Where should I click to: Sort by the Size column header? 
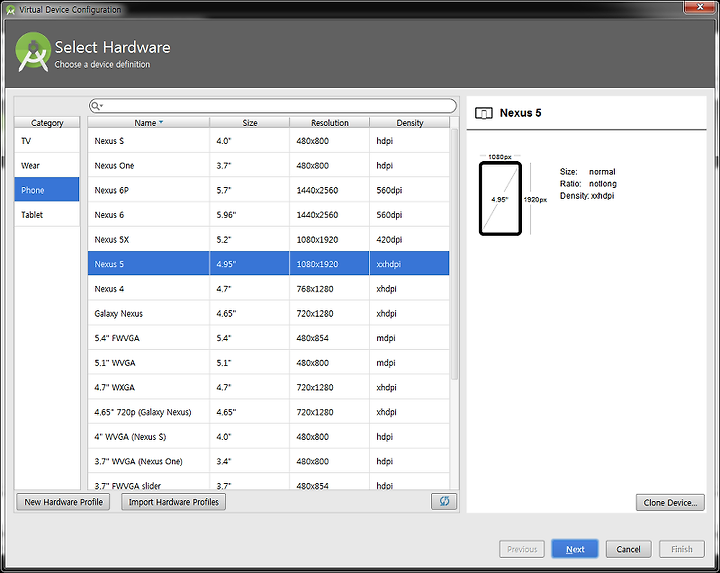tap(250, 123)
